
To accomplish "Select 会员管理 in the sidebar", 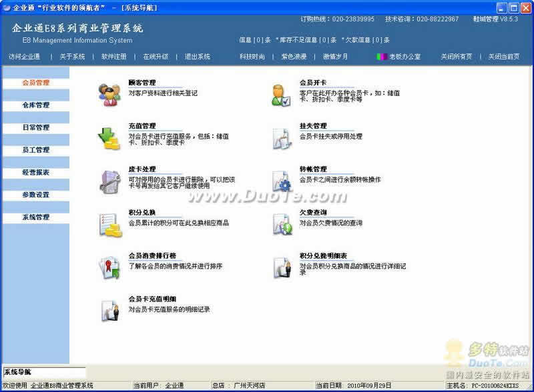I will pyautogui.click(x=36, y=83).
